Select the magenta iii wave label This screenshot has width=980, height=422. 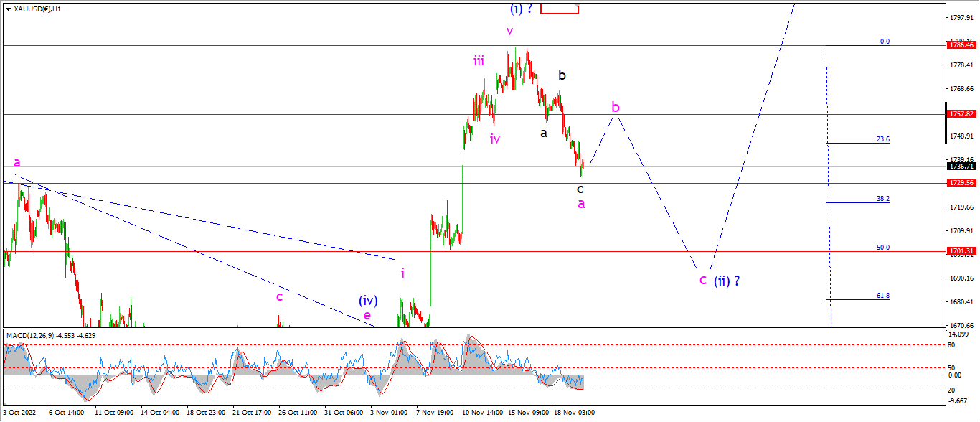pyautogui.click(x=479, y=61)
